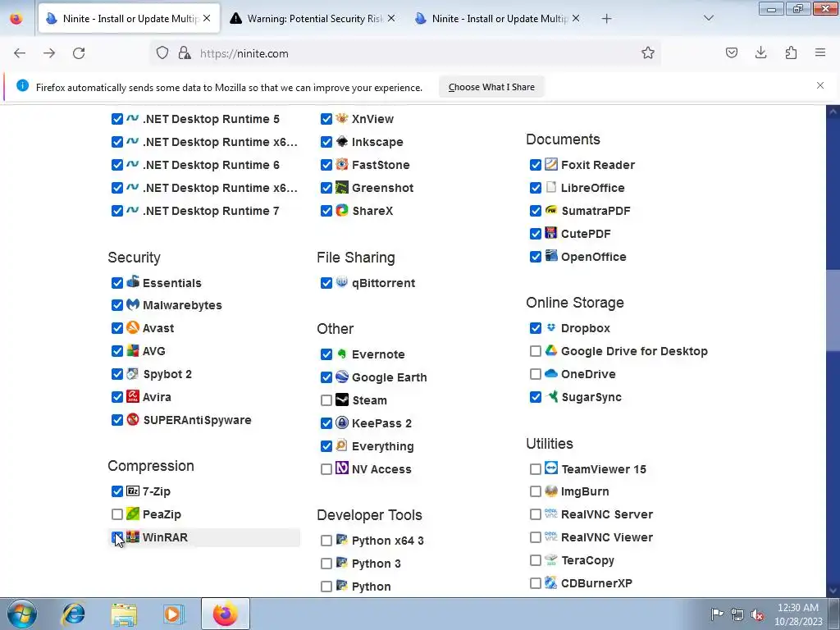View site information shield icon

(162, 53)
